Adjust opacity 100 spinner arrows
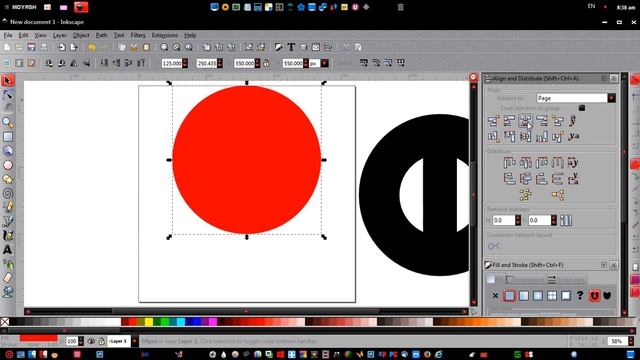Viewport: 640px width, 360px height. point(81,341)
